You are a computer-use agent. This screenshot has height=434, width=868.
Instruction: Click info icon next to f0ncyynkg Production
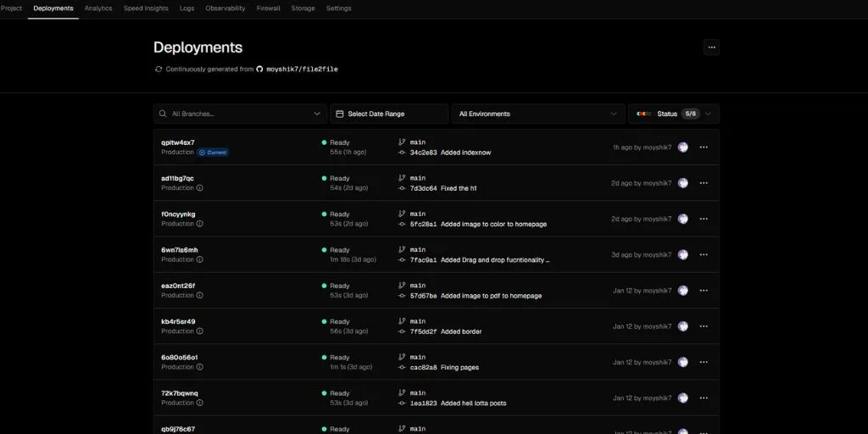tap(200, 224)
